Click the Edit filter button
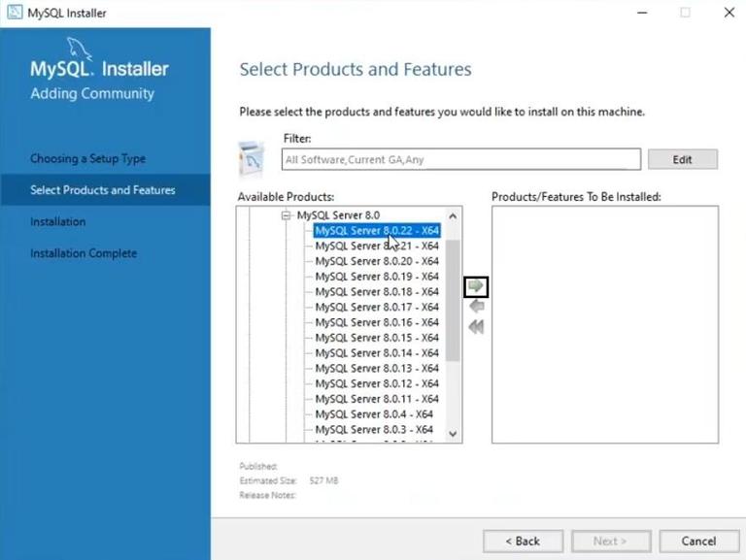Image resolution: width=746 pixels, height=560 pixels. tap(682, 159)
